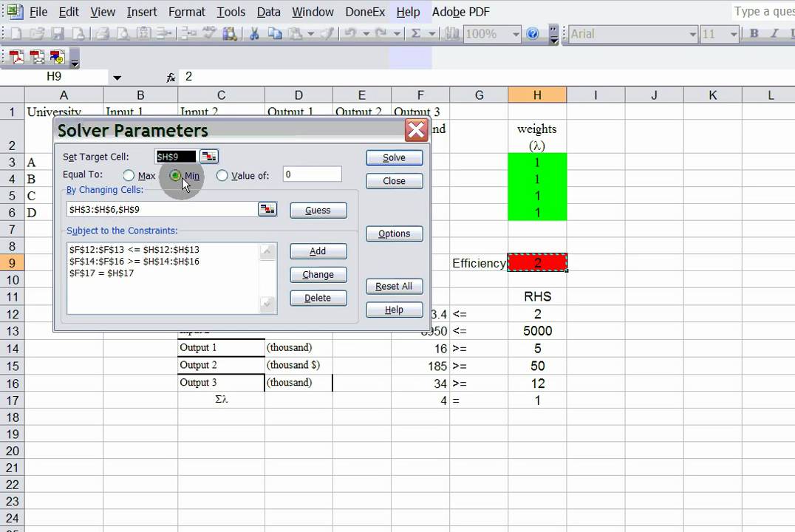Click the Value of input box showing 0
The height and width of the screenshot is (532, 795).
coord(313,174)
